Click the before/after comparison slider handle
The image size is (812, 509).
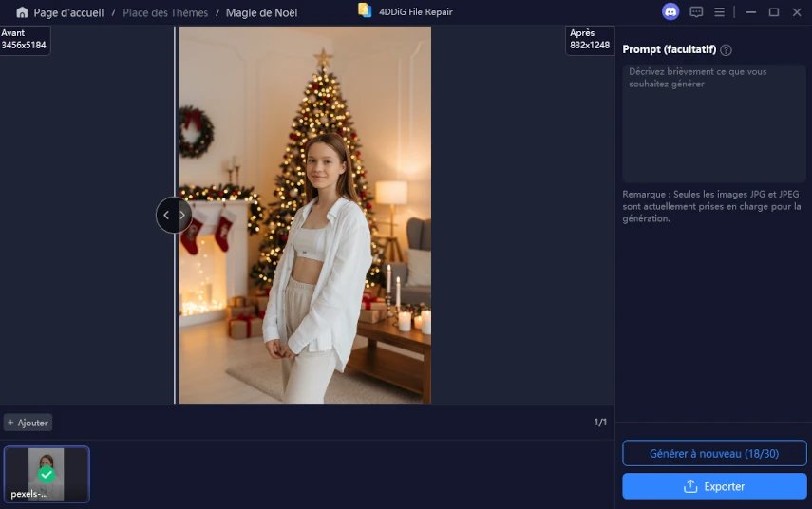(174, 215)
